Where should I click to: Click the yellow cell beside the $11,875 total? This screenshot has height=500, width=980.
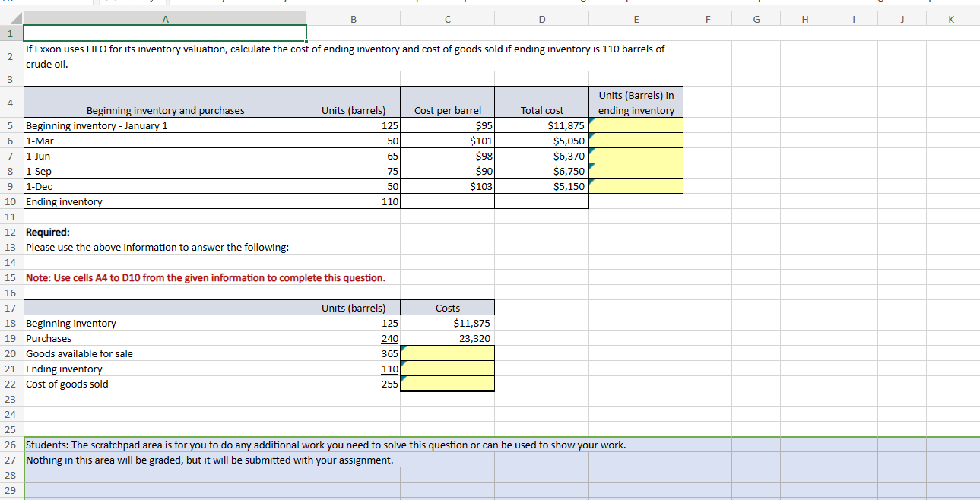pos(636,125)
